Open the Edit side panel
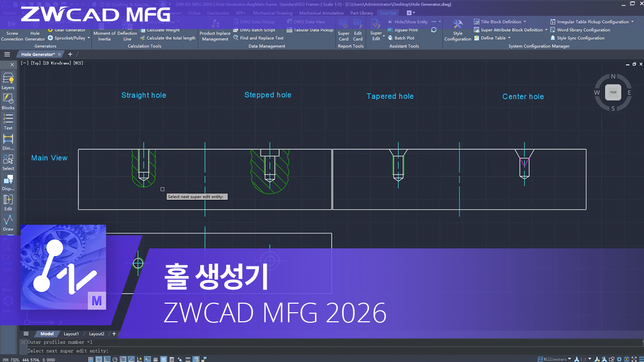The height and width of the screenshot is (362, 644). point(8,202)
